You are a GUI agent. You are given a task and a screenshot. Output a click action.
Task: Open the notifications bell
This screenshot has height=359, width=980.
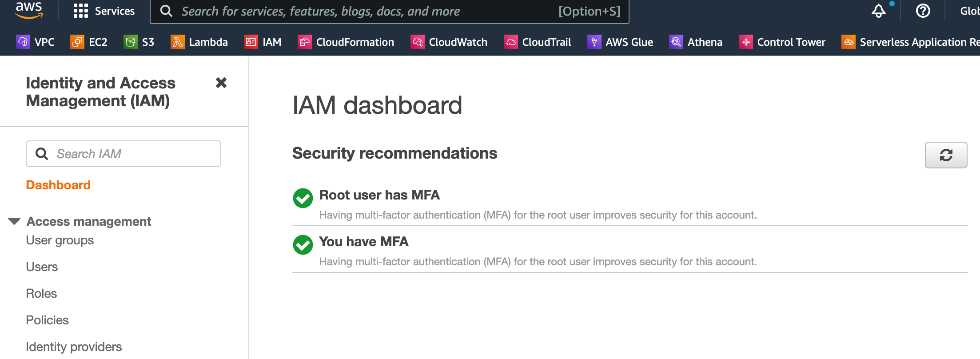878,11
